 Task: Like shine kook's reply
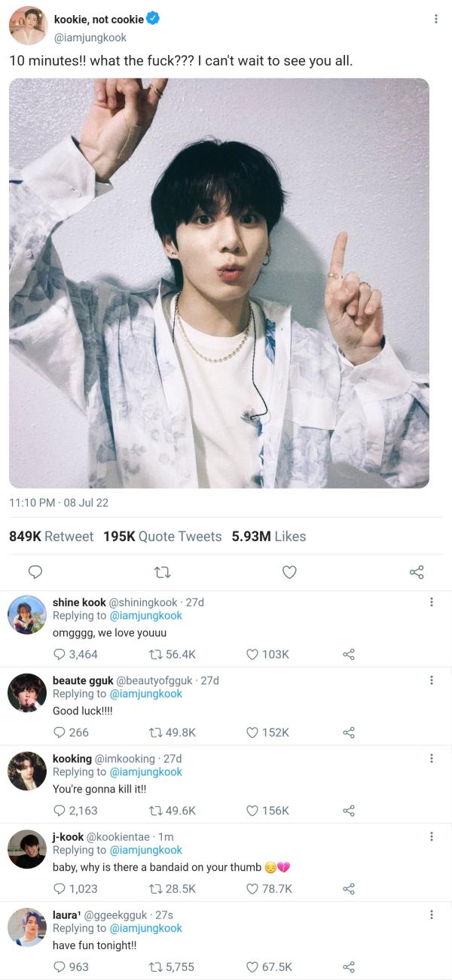point(253,655)
